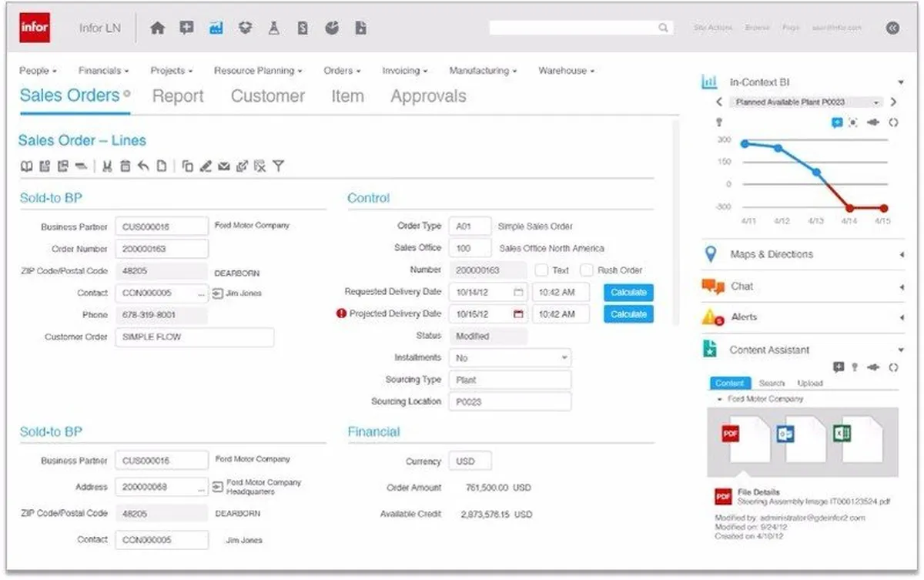Click refresh icon in Content Assistant panel

click(x=893, y=367)
